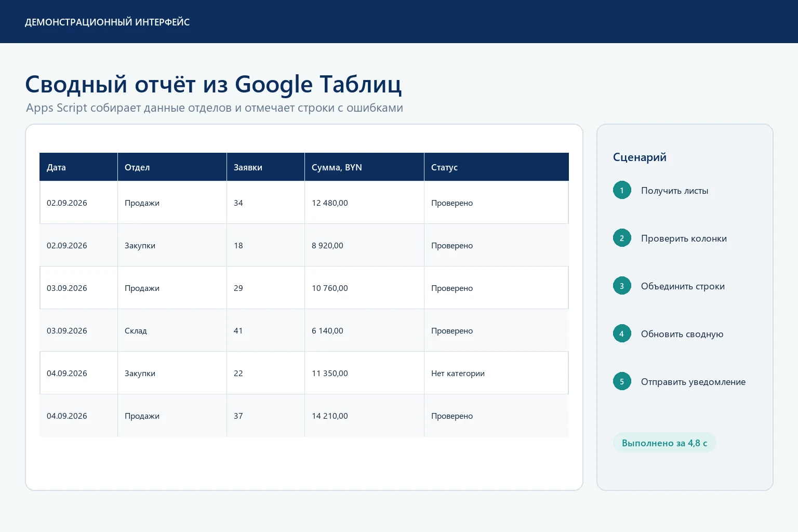Click «Продажи» in the row with 34 requests

[142, 203]
